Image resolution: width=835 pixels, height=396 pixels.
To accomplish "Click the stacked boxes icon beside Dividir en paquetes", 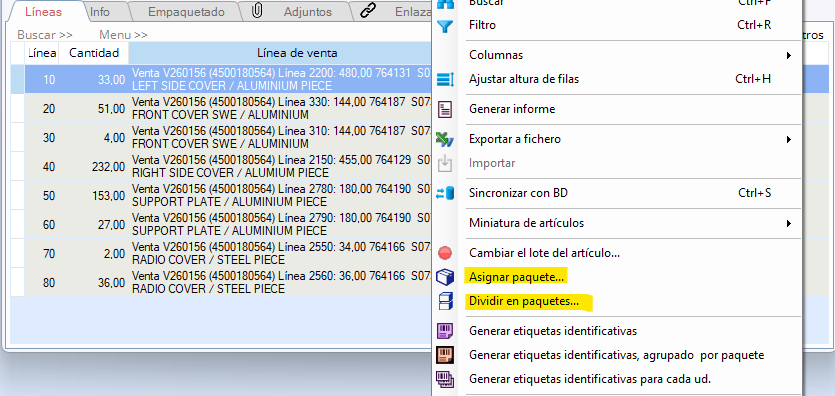I will [445, 302].
